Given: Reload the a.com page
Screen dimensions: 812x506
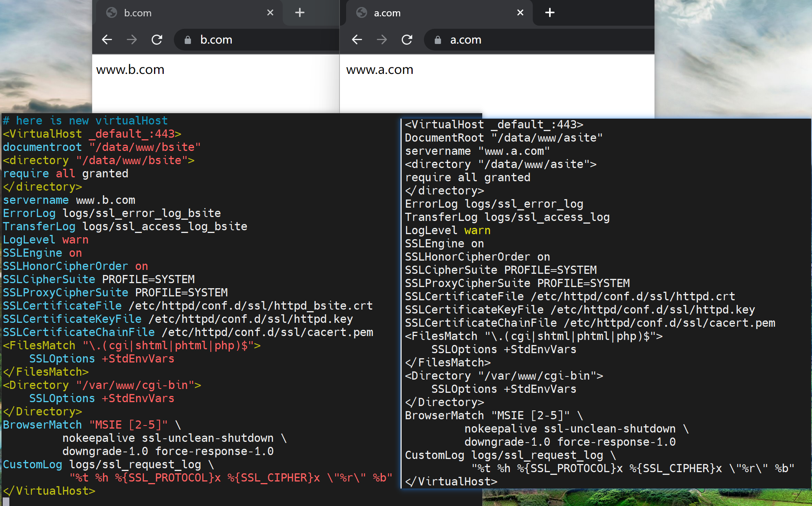Looking at the screenshot, I should [407, 40].
